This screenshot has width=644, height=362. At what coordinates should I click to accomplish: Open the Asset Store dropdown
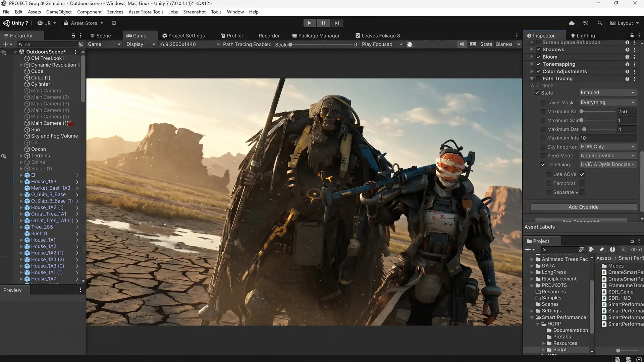pyautogui.click(x=83, y=23)
